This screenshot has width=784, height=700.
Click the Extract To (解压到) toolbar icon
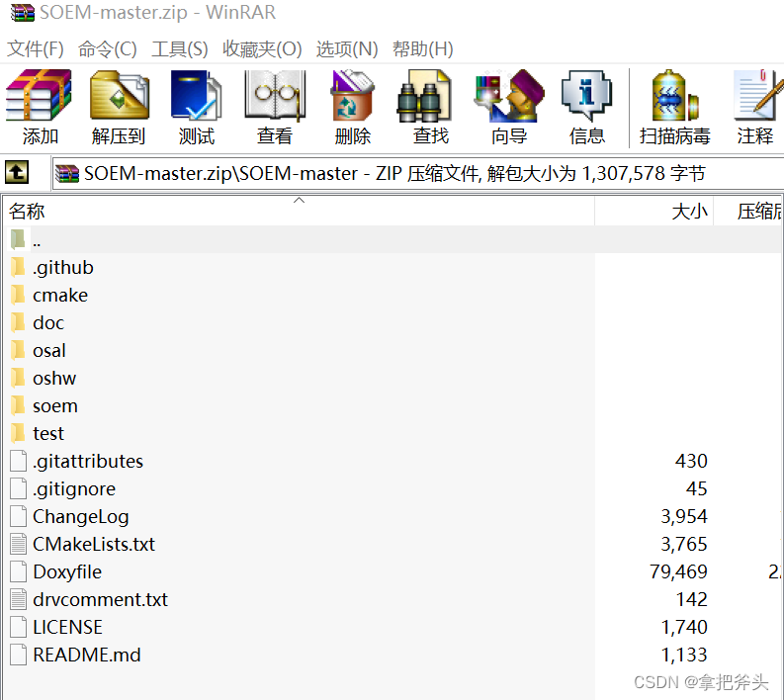coord(119,95)
